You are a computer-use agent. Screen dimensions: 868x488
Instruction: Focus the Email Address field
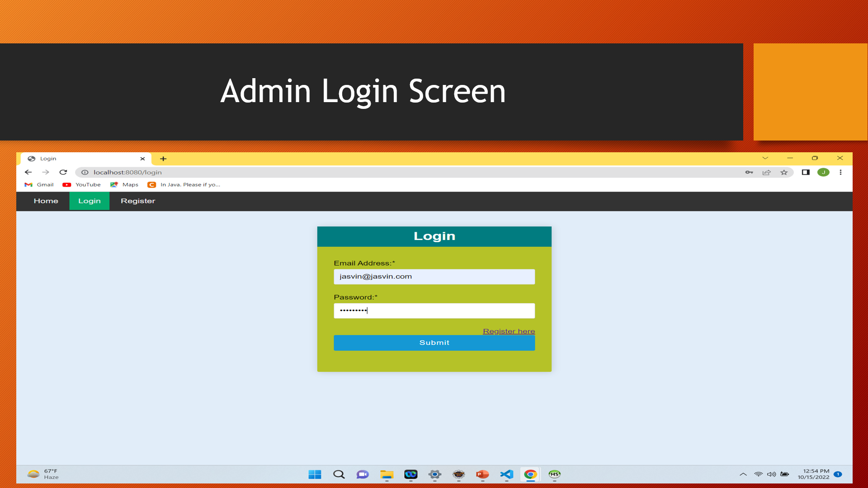(x=434, y=277)
